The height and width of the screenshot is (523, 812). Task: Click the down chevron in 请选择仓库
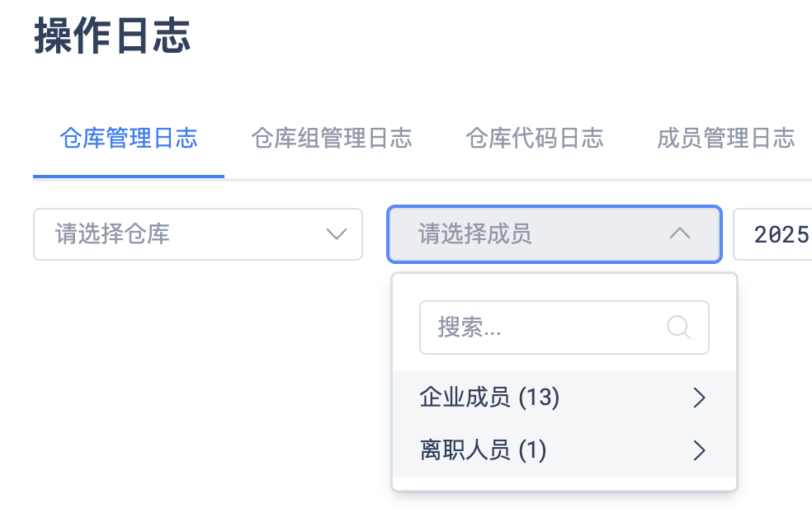click(336, 234)
